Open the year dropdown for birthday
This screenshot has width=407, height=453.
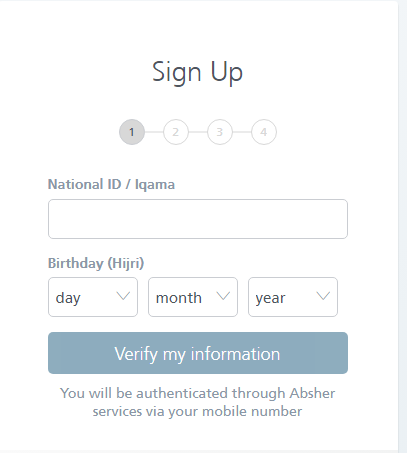293,297
